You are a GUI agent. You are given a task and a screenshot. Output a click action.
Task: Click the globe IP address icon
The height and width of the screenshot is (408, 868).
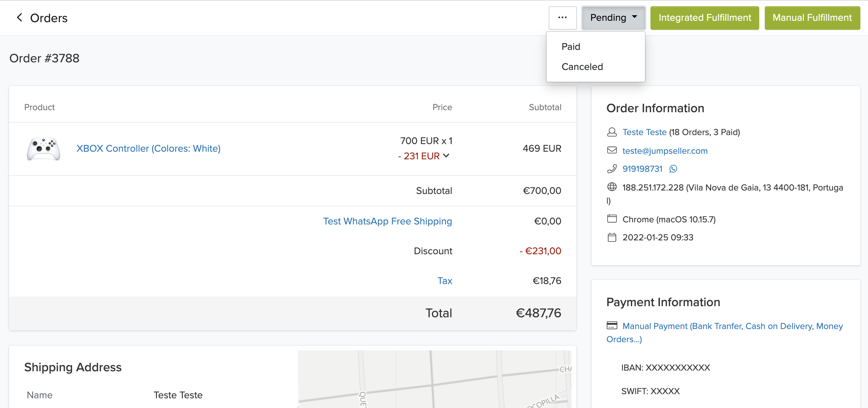(x=612, y=187)
